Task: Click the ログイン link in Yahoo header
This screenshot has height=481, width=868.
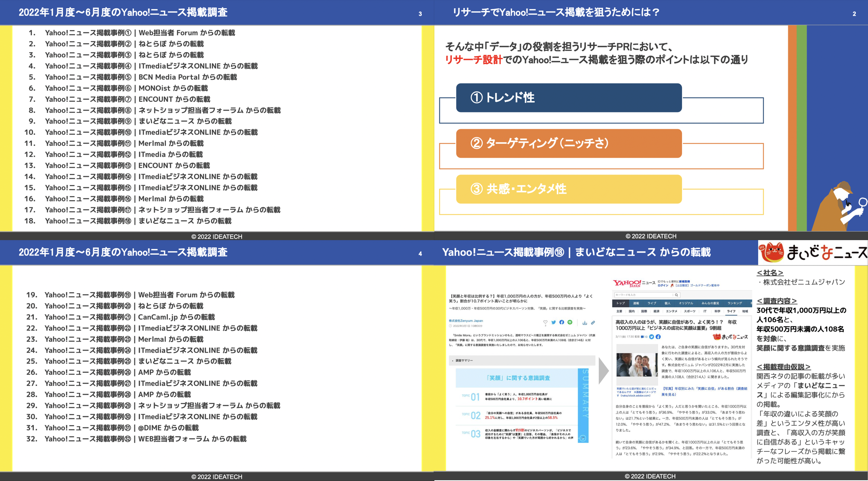Action: pyautogui.click(x=663, y=286)
